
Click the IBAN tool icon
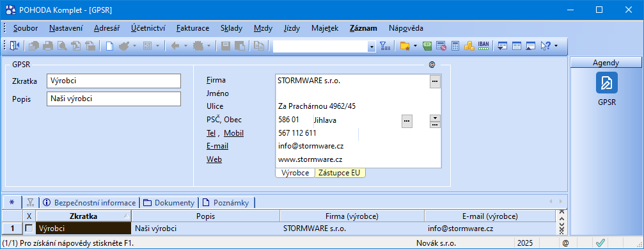tap(483, 45)
